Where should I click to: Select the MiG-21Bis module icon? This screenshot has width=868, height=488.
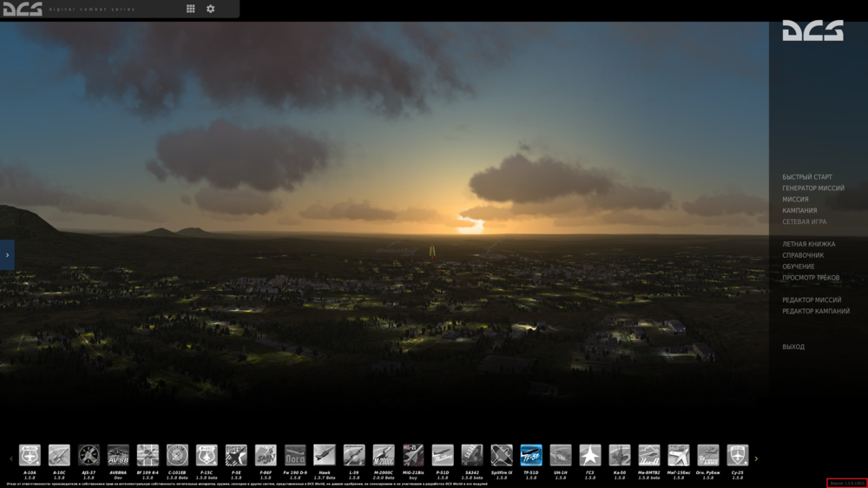point(413,455)
